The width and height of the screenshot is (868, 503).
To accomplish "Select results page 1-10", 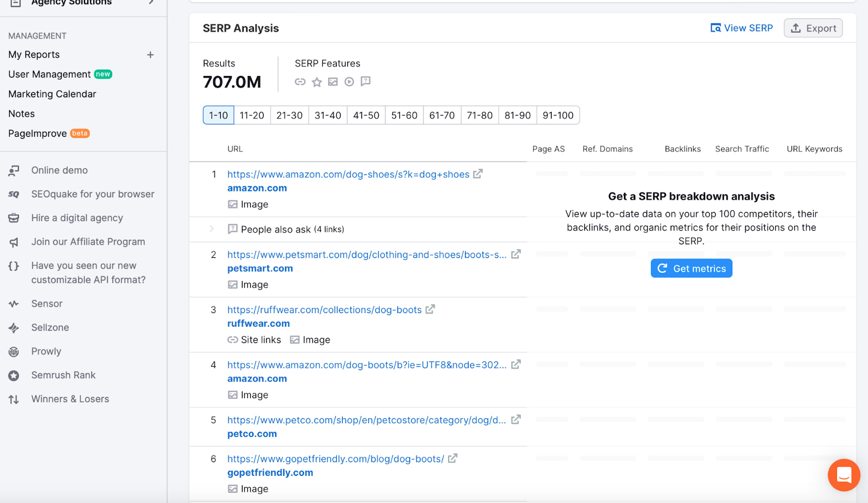I will click(x=219, y=115).
